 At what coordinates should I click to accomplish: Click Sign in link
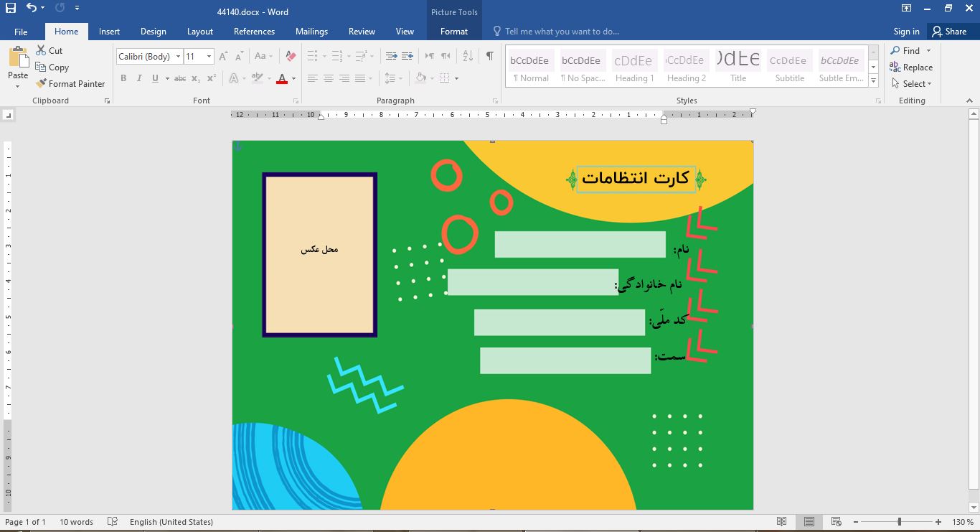point(906,32)
